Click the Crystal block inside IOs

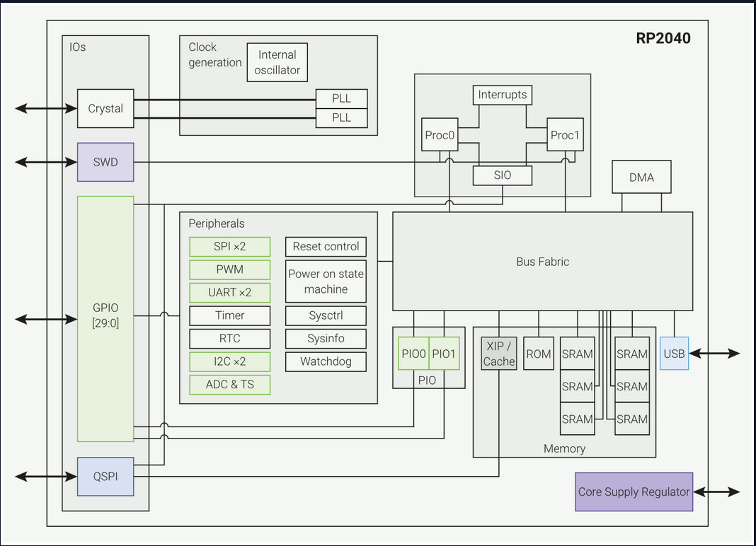[105, 108]
